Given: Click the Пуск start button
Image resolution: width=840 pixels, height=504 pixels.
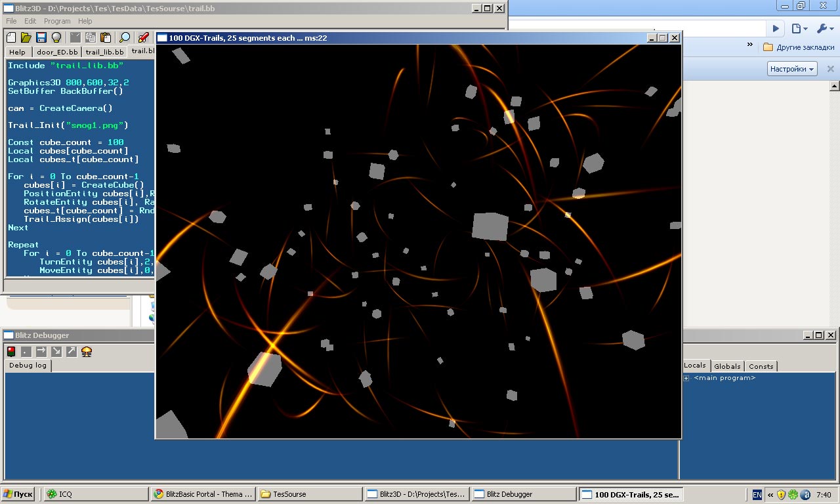Looking at the screenshot, I should pyautogui.click(x=19, y=494).
